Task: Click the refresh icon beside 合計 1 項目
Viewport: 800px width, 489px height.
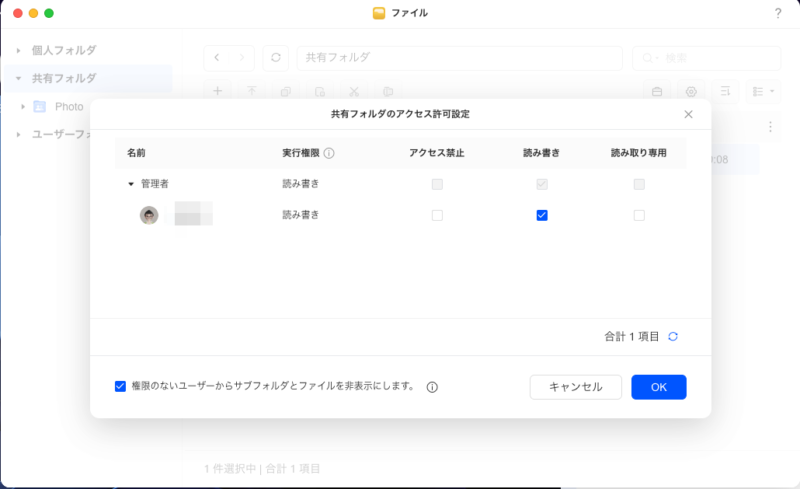Action: [673, 337]
